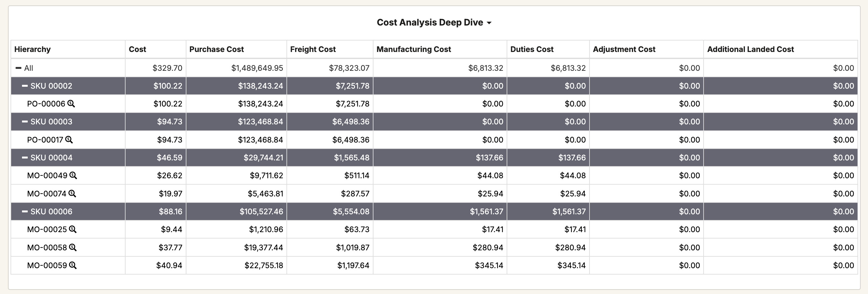The width and height of the screenshot is (868, 294).
Task: Inspect MO-00074 using its magnifier icon
Action: (72, 194)
